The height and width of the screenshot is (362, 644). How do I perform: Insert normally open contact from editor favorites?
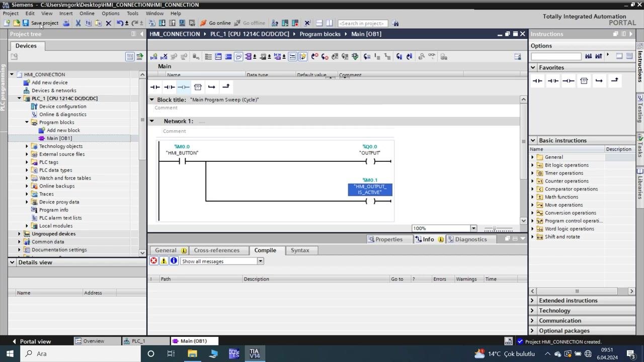click(x=155, y=87)
